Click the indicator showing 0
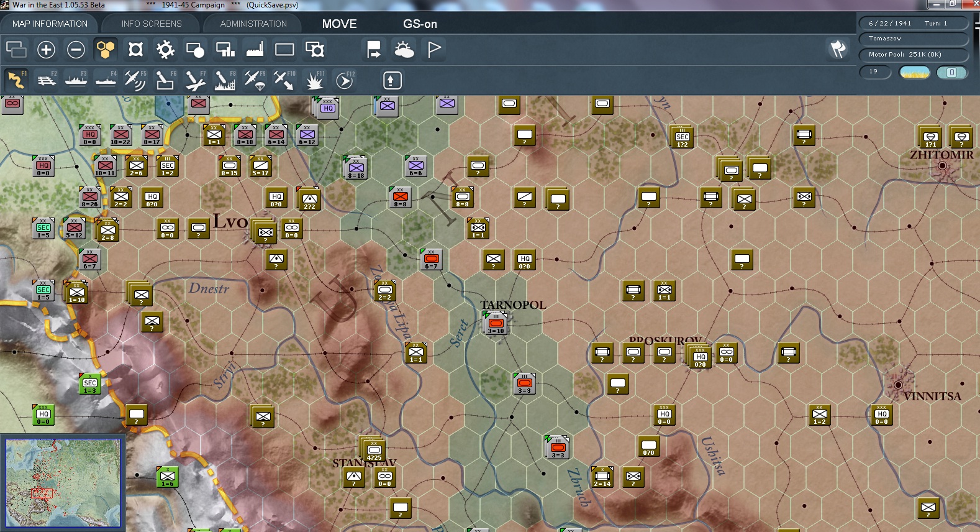The image size is (980, 532). pyautogui.click(x=951, y=72)
